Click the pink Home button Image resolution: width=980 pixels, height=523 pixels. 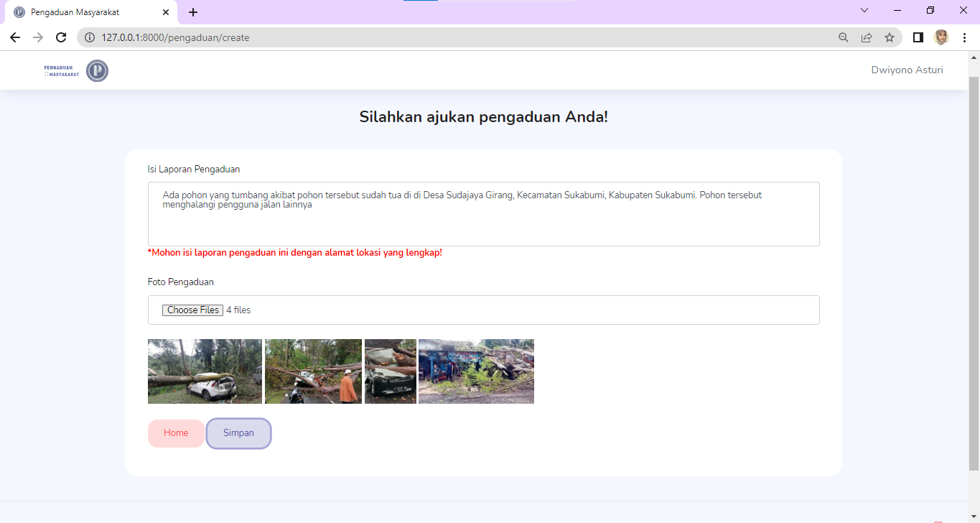click(x=176, y=433)
